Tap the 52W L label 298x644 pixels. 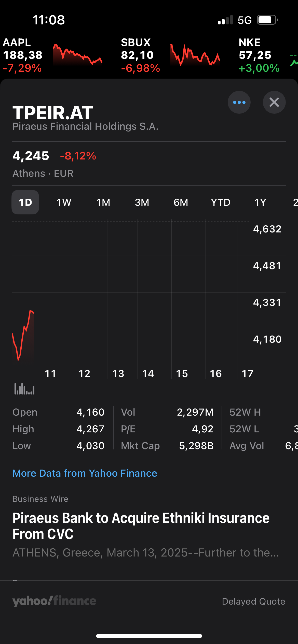244,429
